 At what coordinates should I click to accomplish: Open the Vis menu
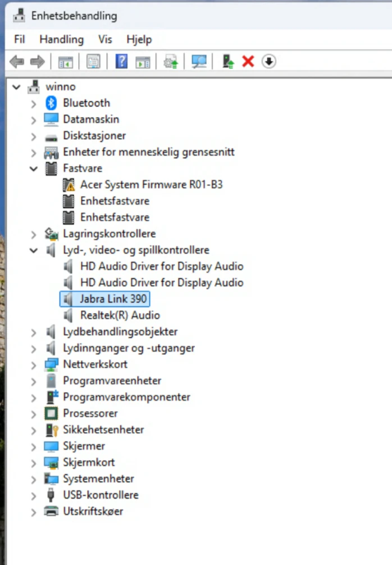(x=105, y=39)
